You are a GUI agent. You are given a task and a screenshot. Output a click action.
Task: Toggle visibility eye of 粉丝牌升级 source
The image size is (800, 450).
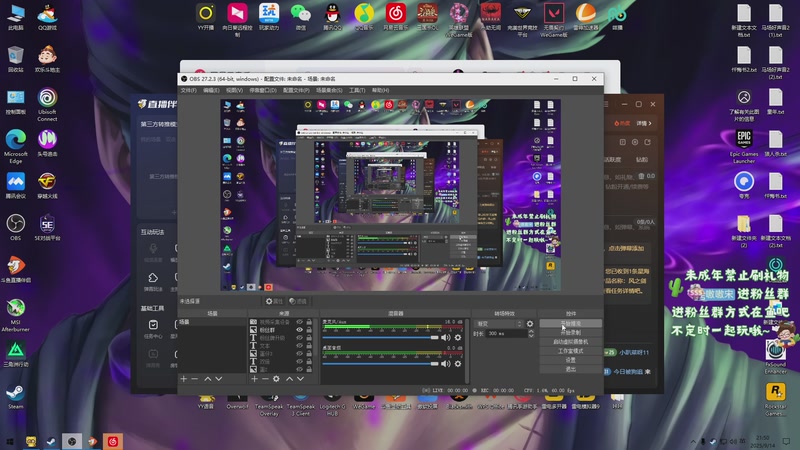299,338
